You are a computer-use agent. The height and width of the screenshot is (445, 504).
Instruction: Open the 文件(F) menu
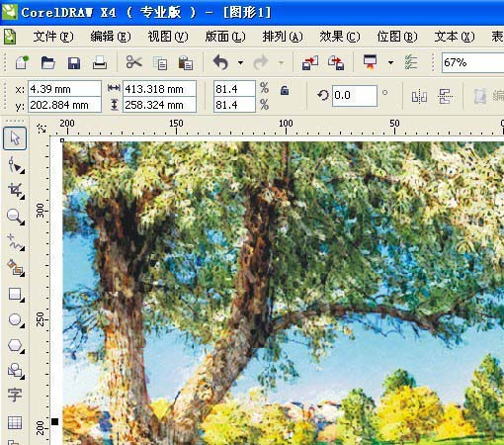pyautogui.click(x=53, y=37)
